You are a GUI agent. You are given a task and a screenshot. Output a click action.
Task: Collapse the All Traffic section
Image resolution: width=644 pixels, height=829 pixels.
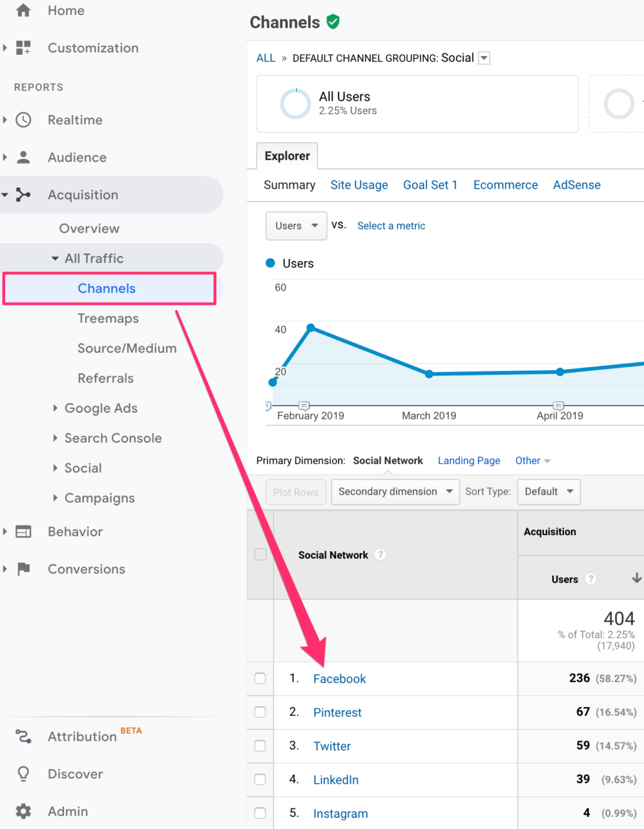tap(55, 259)
